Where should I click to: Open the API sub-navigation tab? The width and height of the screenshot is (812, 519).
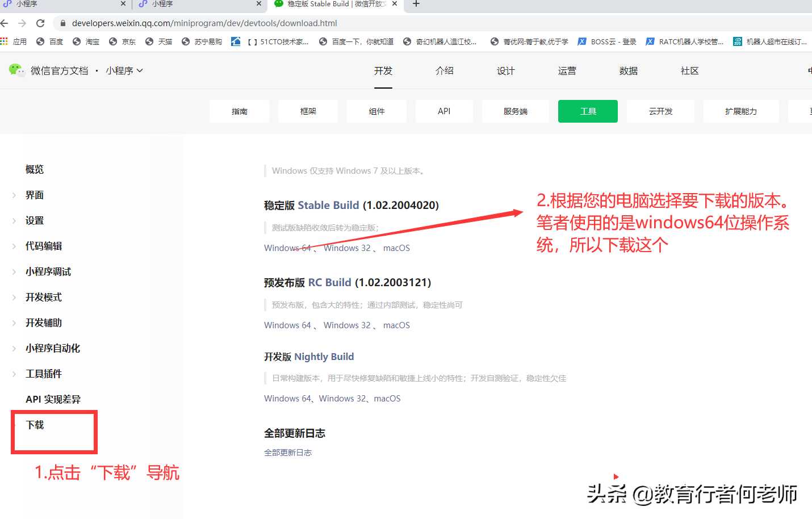click(x=444, y=111)
